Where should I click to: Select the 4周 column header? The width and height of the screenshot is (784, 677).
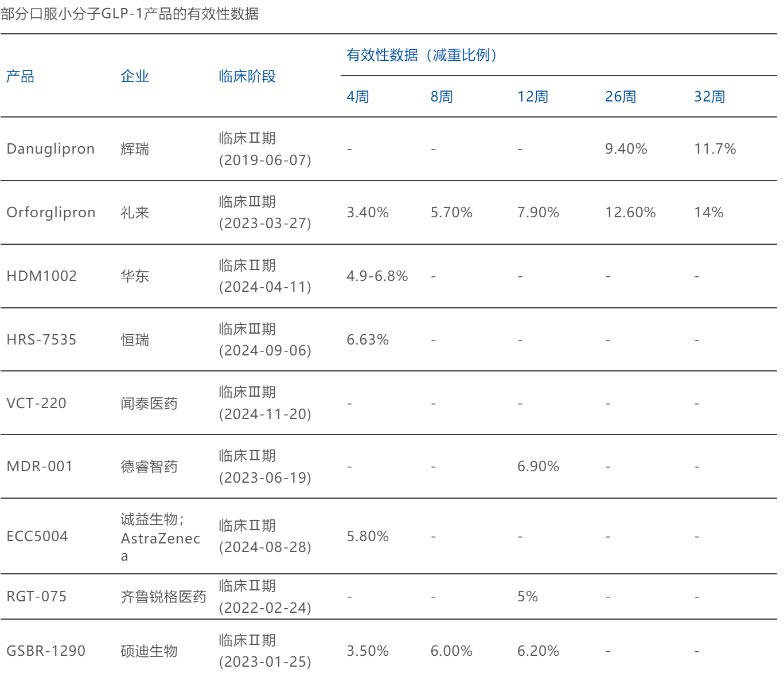coord(357,97)
